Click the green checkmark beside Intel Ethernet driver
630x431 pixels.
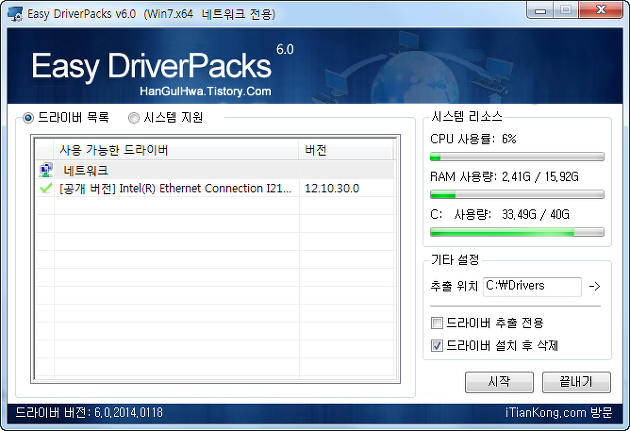coord(46,188)
